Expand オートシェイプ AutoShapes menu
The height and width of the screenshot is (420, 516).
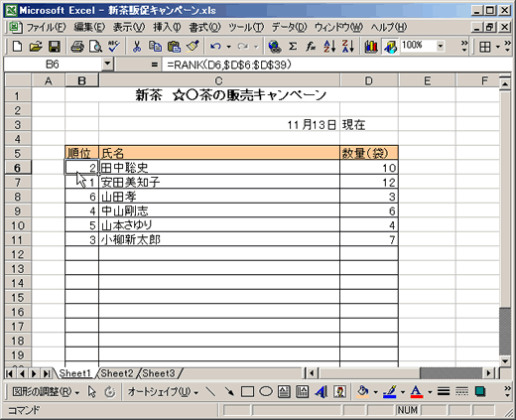tap(163, 392)
